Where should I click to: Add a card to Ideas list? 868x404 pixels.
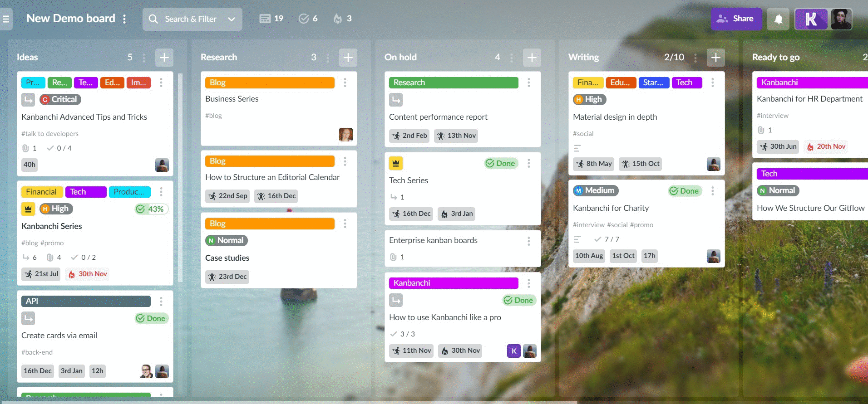[x=164, y=58]
